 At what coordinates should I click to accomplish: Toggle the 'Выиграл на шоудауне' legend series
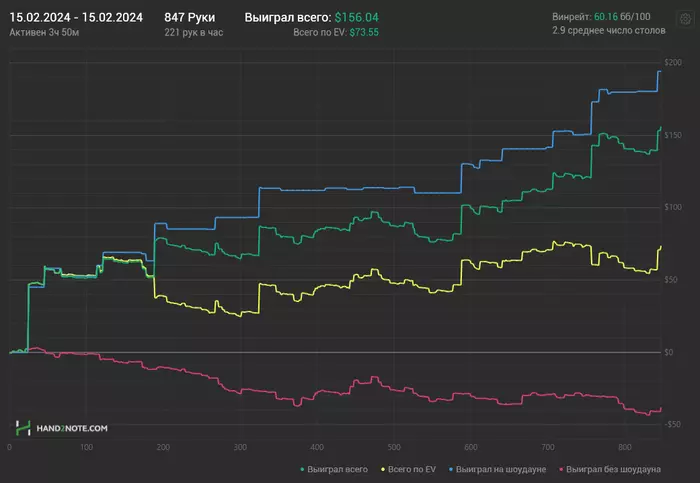[504, 468]
